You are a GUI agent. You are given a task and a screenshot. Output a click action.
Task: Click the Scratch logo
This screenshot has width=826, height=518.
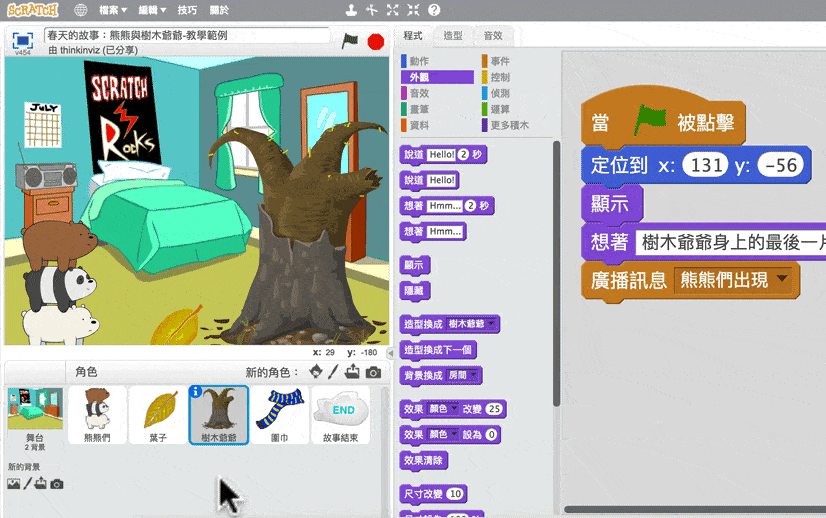pos(32,10)
